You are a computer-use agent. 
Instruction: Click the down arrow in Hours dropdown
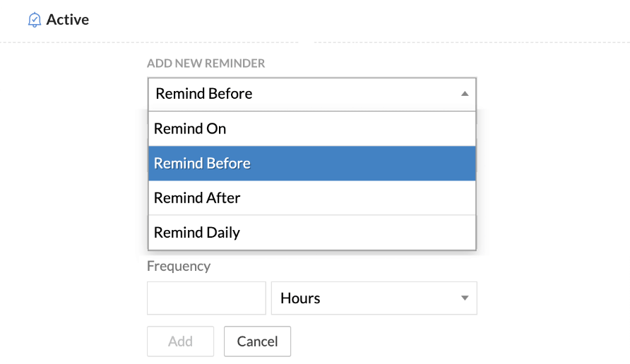pos(464,298)
